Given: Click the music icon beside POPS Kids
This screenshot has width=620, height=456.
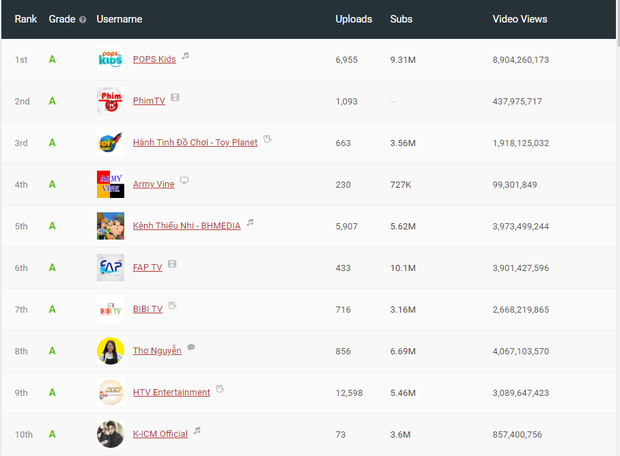Looking at the screenshot, I should pyautogui.click(x=185, y=56).
